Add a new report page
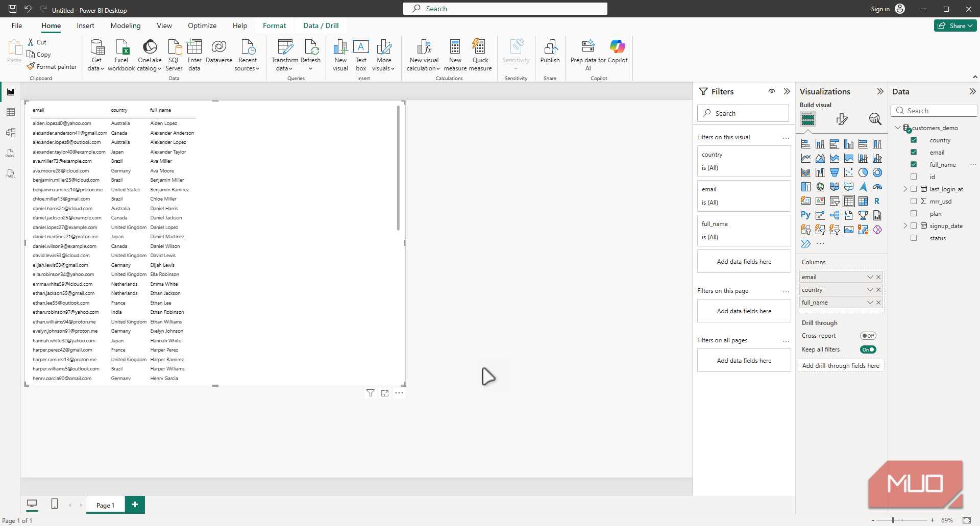The height and width of the screenshot is (526, 980). point(135,505)
